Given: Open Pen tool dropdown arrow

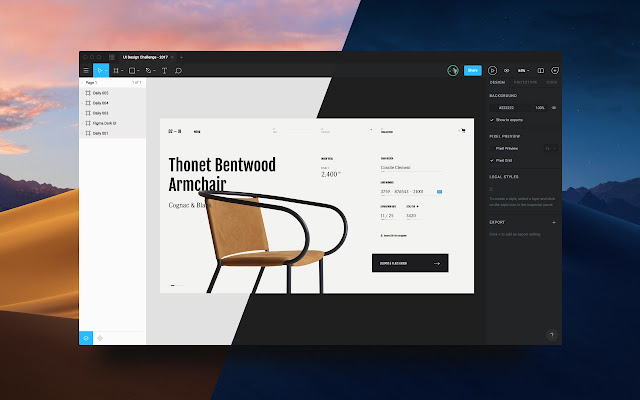Looking at the screenshot, I should click(154, 71).
